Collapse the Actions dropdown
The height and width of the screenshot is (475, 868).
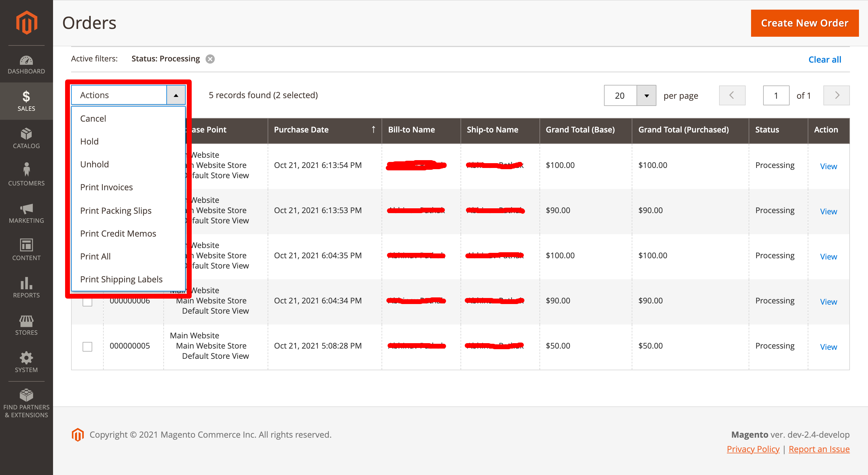point(175,95)
